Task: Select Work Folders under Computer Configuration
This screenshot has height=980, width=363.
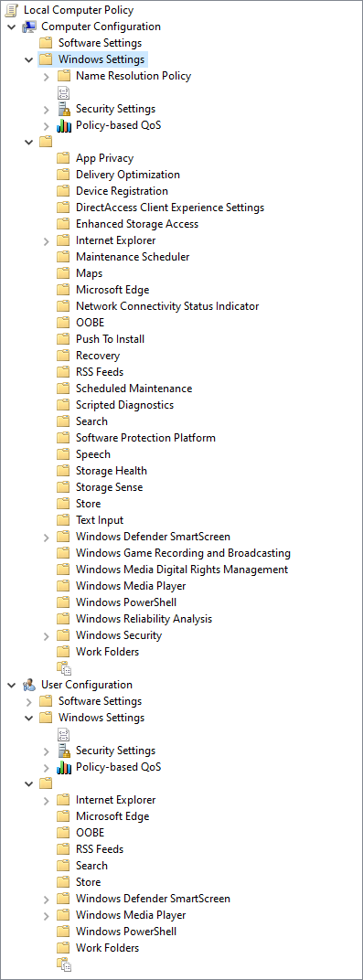Action: (108, 652)
